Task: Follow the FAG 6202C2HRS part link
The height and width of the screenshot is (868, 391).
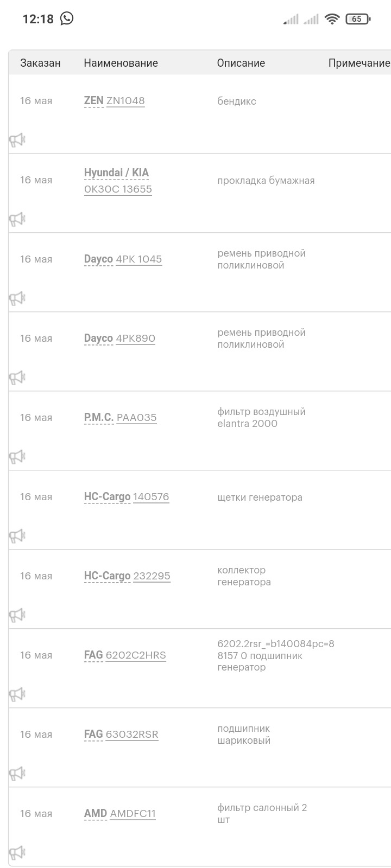Action: point(136,655)
